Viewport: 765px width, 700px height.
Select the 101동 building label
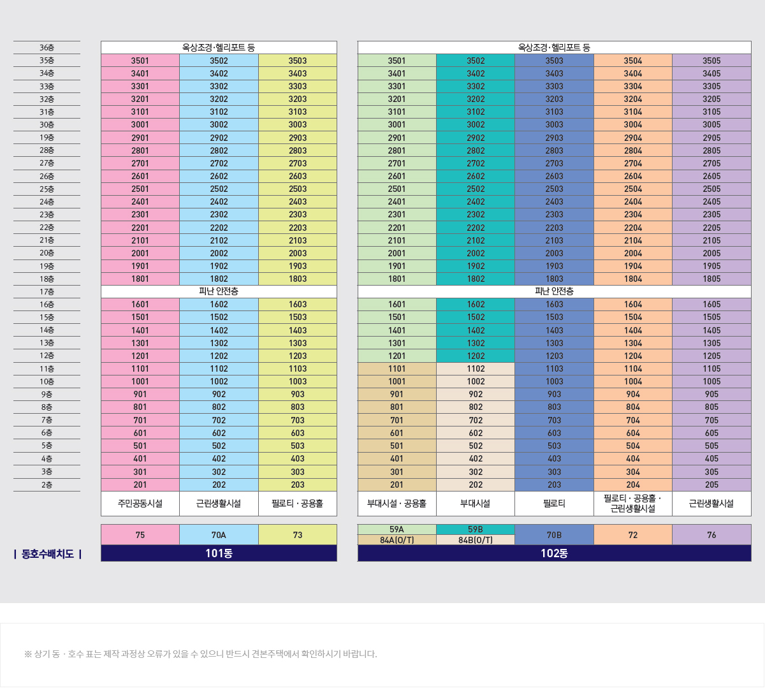(x=218, y=553)
